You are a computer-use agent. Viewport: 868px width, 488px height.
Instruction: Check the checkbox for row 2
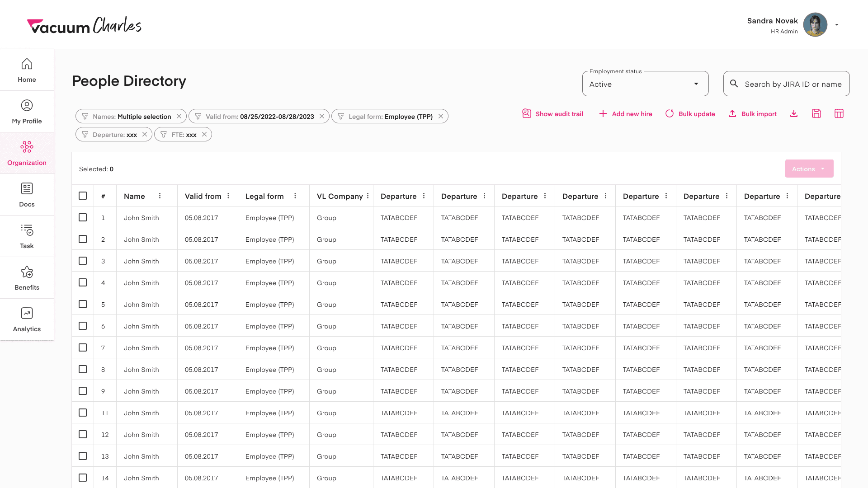tap(83, 239)
